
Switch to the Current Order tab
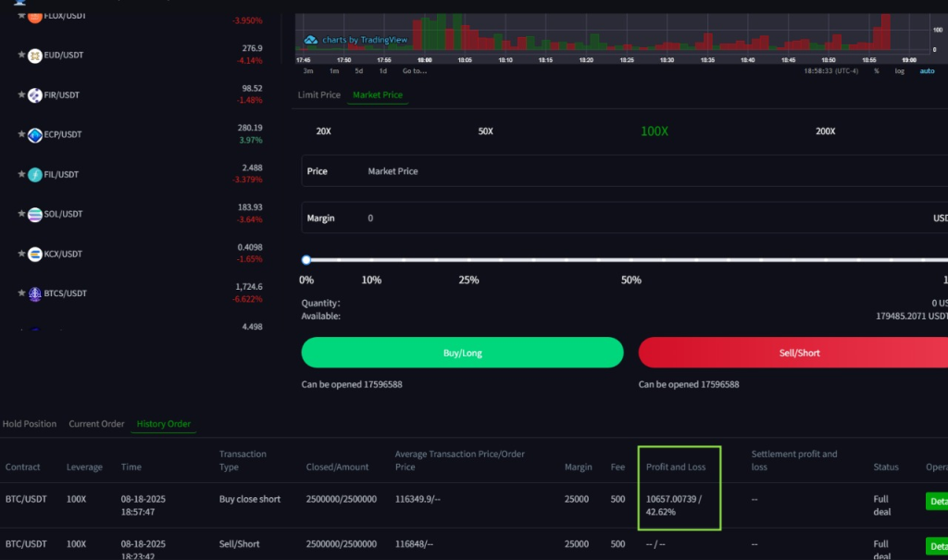click(x=96, y=424)
